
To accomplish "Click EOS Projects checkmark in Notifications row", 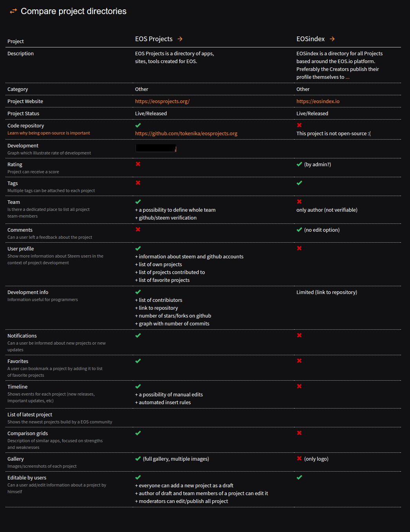I will tap(138, 336).
